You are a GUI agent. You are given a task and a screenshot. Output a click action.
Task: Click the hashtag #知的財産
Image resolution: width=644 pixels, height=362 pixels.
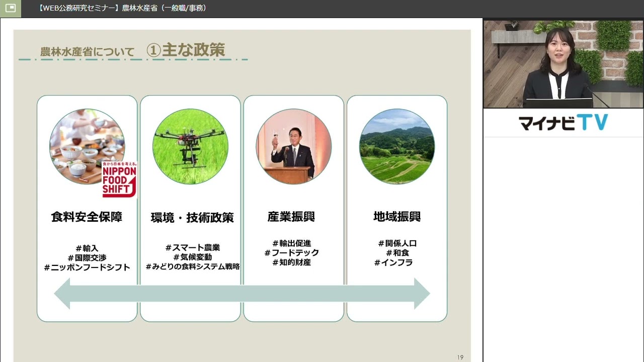292,262
